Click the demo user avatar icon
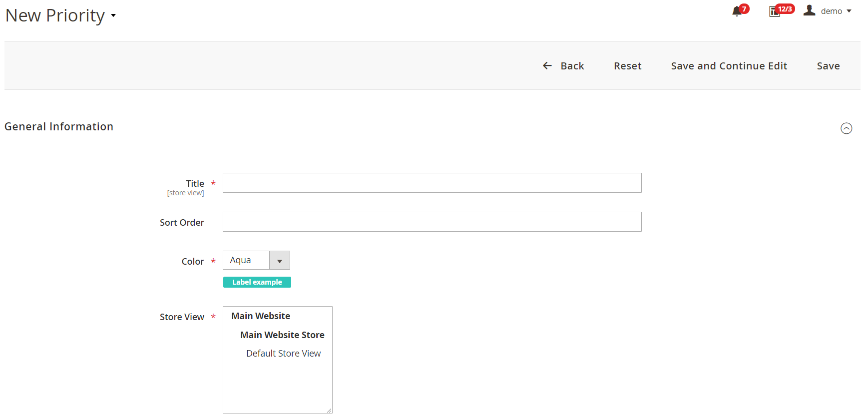Screen dimensions: 868x416 coord(809,10)
